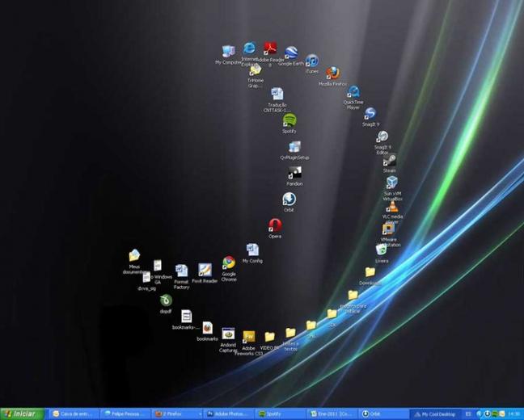
Task: Select the drvs_sig file icon
Action: coord(146,277)
